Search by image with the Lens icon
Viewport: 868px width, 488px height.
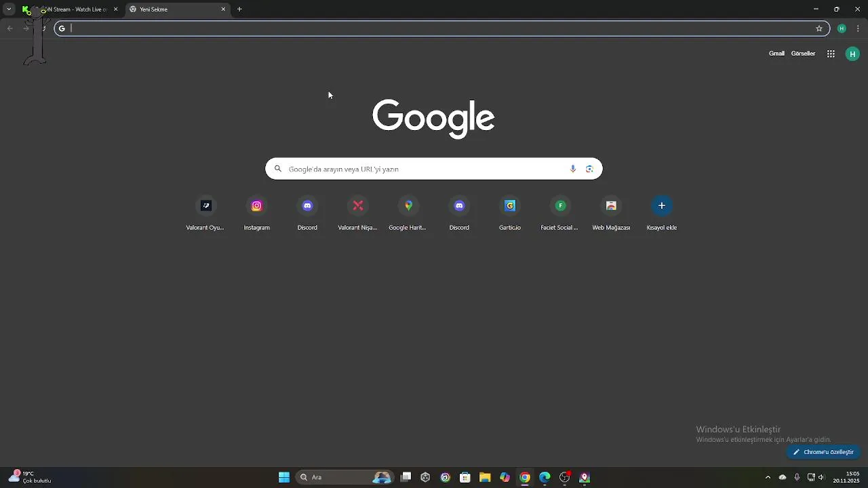tap(589, 169)
